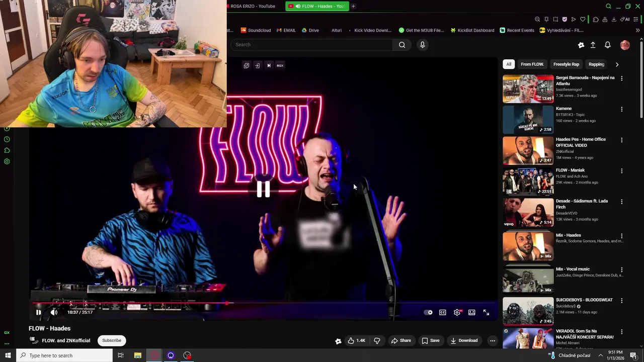Screen dimensions: 644x362
Task: Select the All filter chip
Action: (x=509, y=64)
